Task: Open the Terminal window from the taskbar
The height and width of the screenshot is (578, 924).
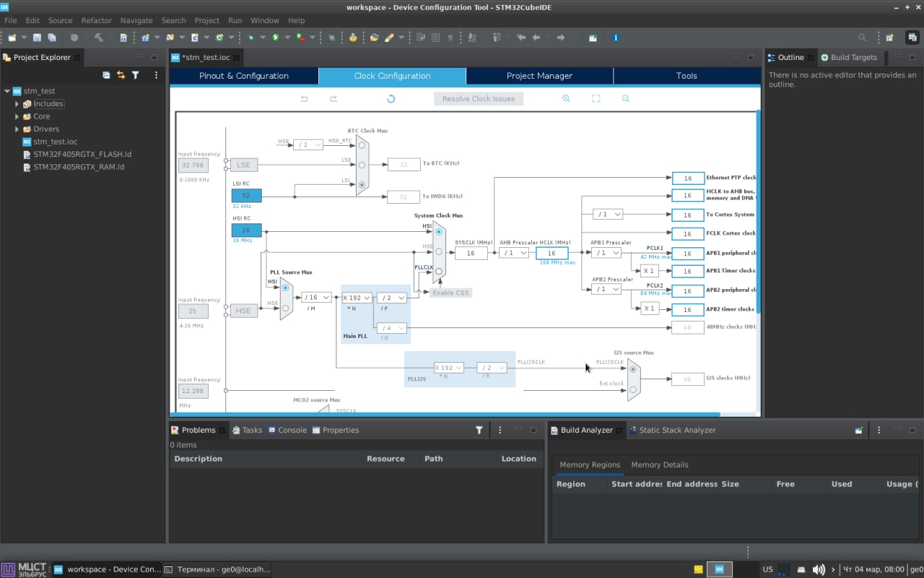Action: (x=218, y=569)
